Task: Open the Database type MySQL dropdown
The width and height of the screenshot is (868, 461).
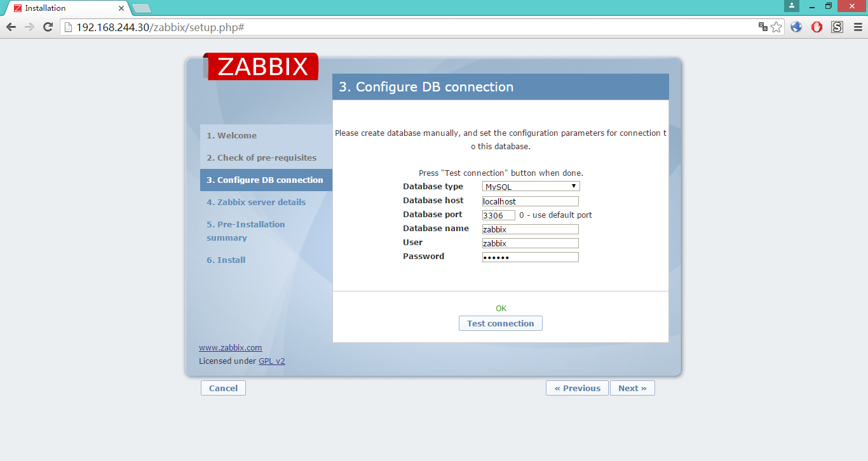Action: (x=531, y=187)
